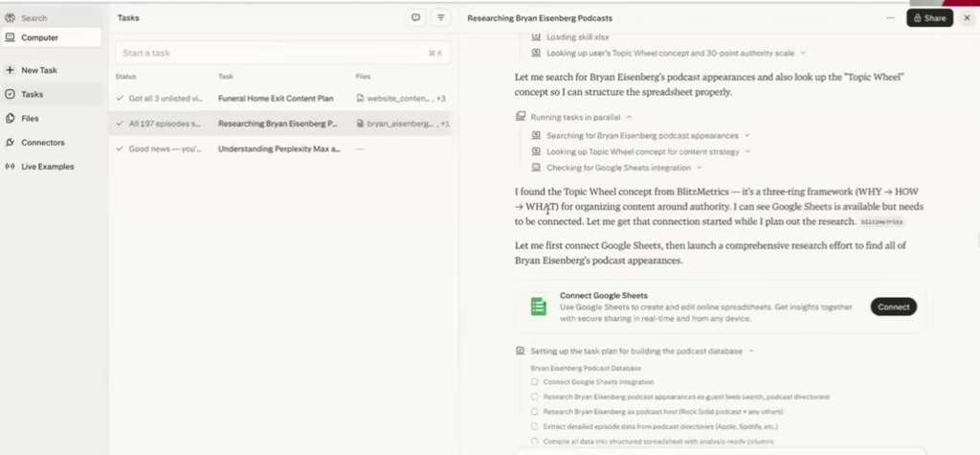Switch to the Computer tab

click(x=39, y=37)
